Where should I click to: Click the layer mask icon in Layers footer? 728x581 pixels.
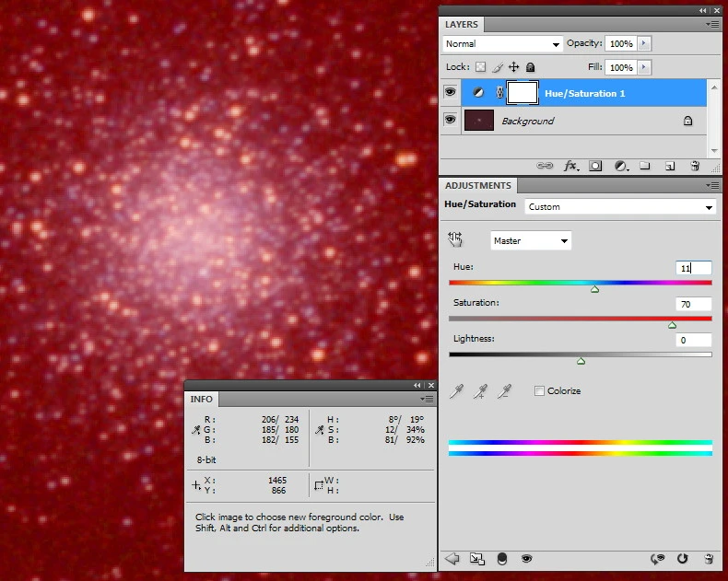[595, 166]
